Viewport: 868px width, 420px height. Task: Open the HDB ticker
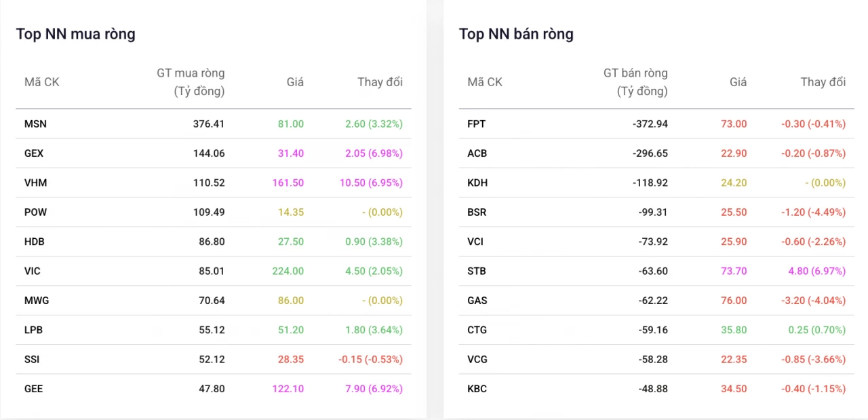[x=35, y=242]
